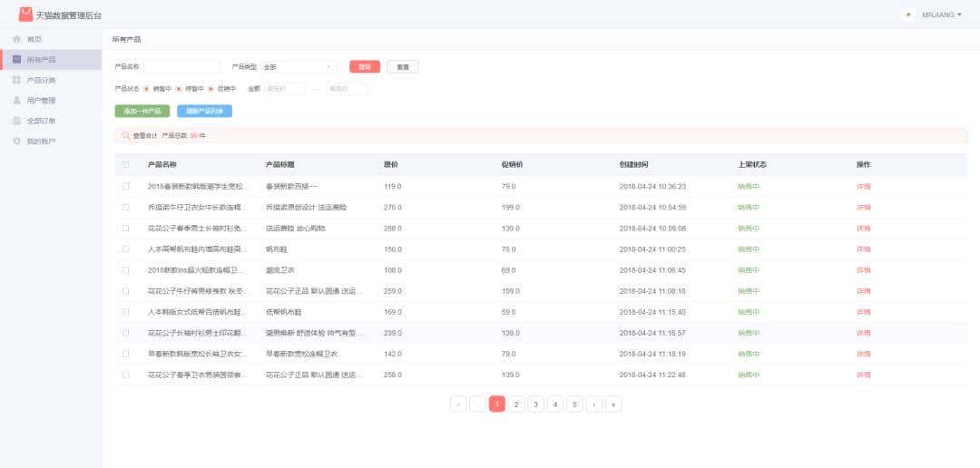The image size is (980, 468).
Task: Open 详情 for row created 11:18:19
Action: coord(864,354)
